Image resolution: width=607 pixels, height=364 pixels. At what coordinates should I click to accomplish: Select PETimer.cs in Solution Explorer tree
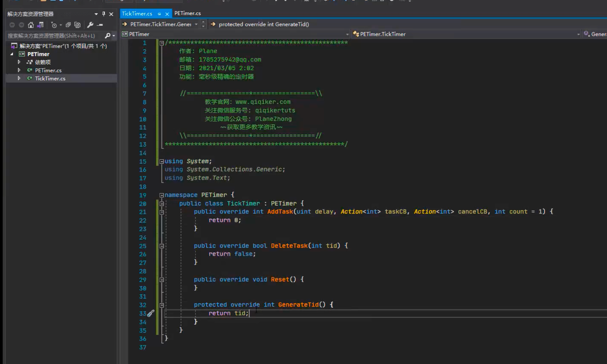pos(48,70)
